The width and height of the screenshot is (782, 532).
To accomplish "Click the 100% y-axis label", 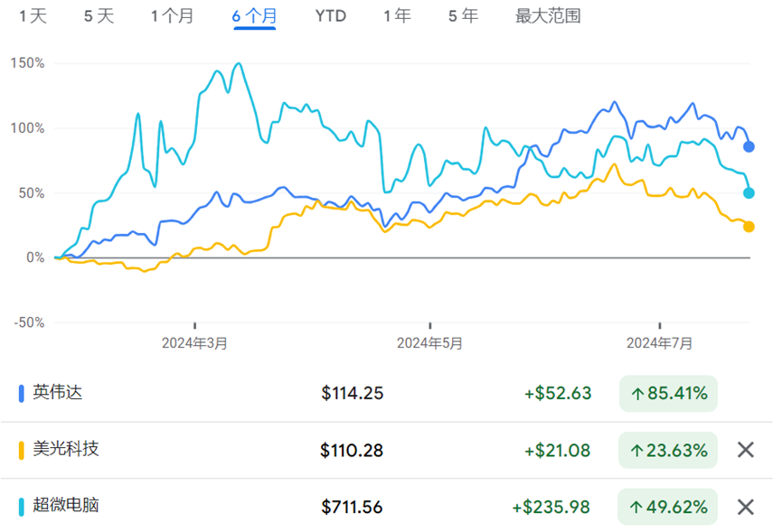I will tap(27, 128).
